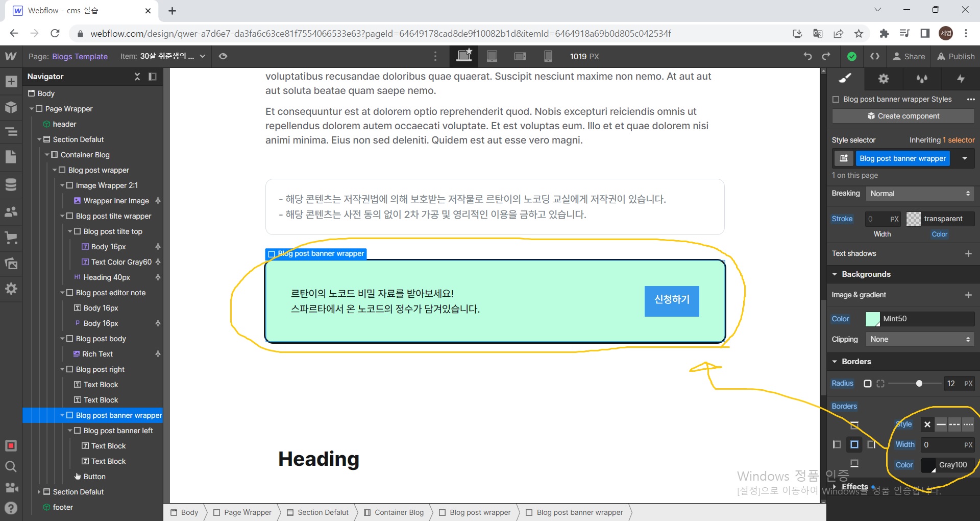Viewport: 980px width, 521px height.
Task: Open the Clipping None dropdown
Action: pos(920,339)
